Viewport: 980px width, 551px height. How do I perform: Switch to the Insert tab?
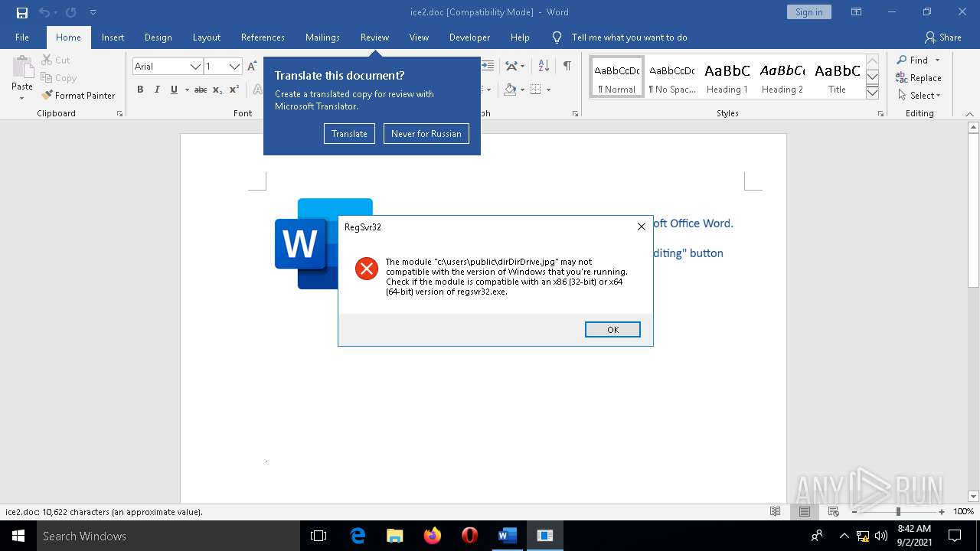click(113, 37)
